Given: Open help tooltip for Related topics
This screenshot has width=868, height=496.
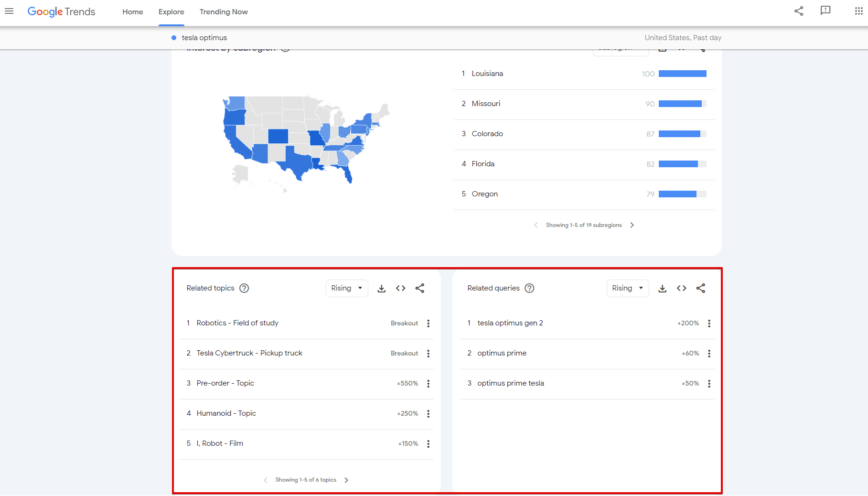Looking at the screenshot, I should [244, 288].
